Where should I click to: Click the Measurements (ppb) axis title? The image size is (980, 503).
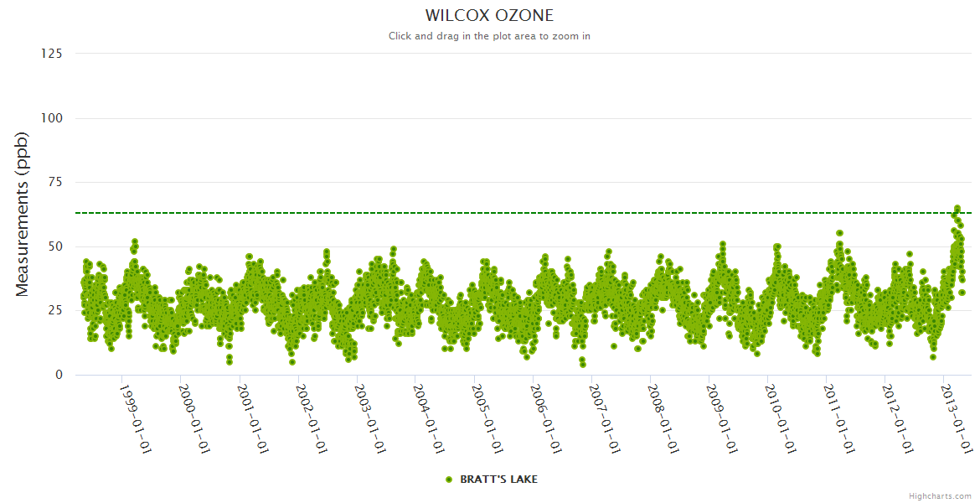coord(23,214)
